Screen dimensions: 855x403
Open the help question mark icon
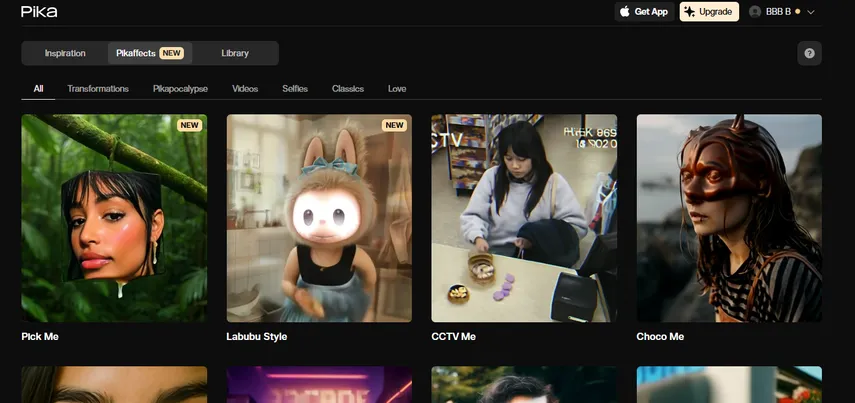tap(809, 53)
